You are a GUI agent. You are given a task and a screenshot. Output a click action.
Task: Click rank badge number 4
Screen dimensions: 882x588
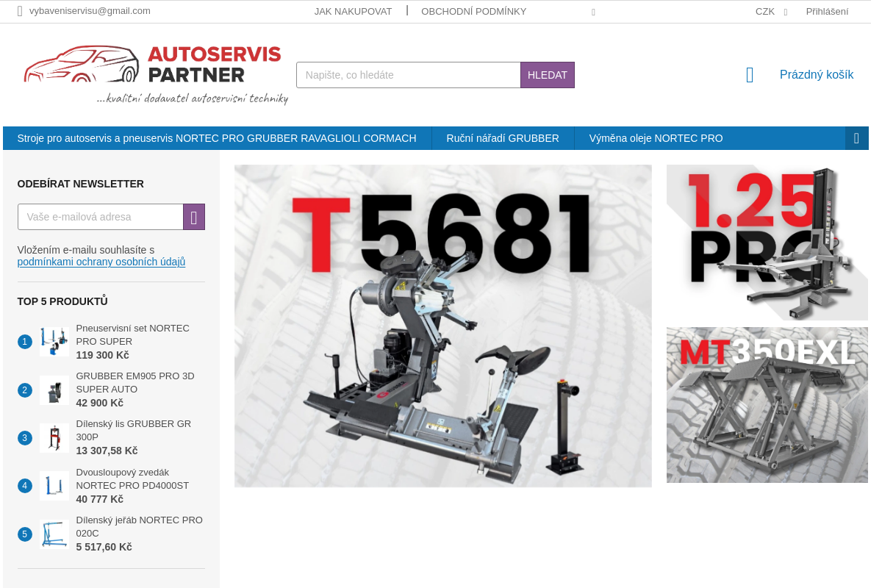click(x=25, y=486)
